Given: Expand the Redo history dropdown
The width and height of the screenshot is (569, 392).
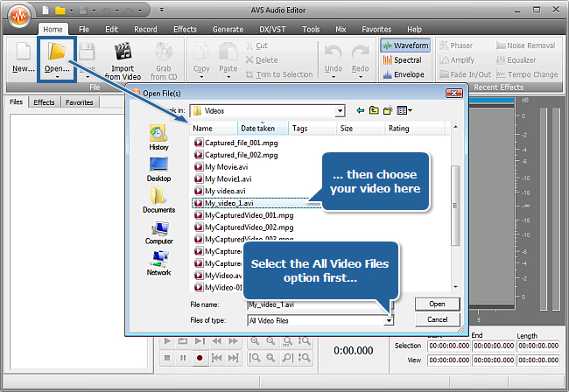Looking at the screenshot, I should [360, 77].
